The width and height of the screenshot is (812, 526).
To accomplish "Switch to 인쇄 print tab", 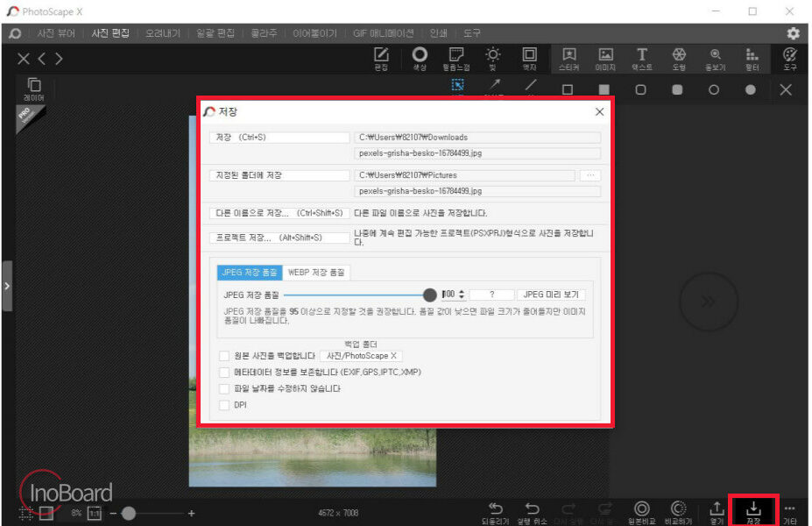I will tap(438, 33).
